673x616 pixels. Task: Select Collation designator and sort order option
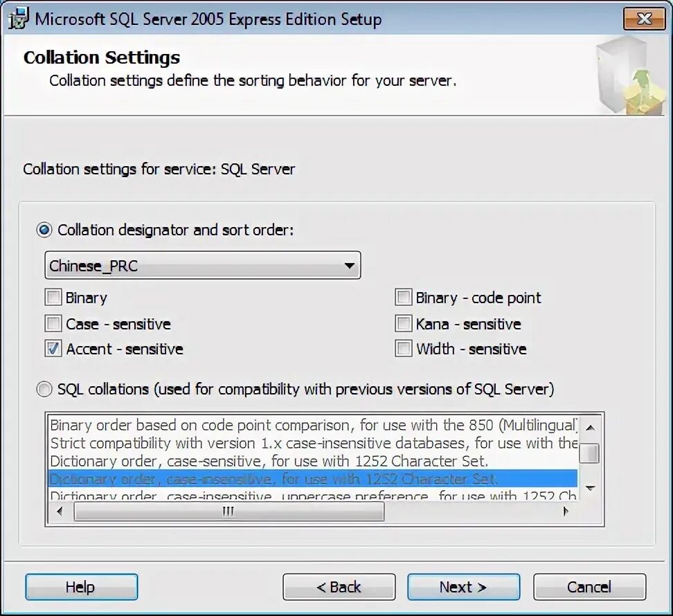44,230
